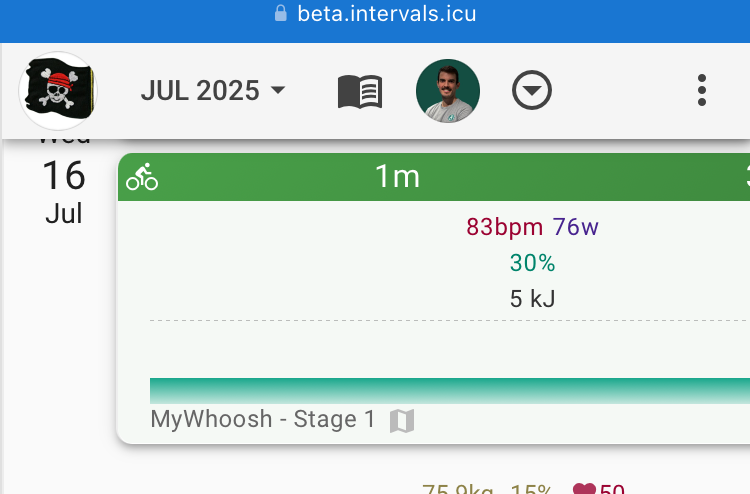The width and height of the screenshot is (750, 494).
Task: Click the beta.intervals.icu address text
Action: 386,14
